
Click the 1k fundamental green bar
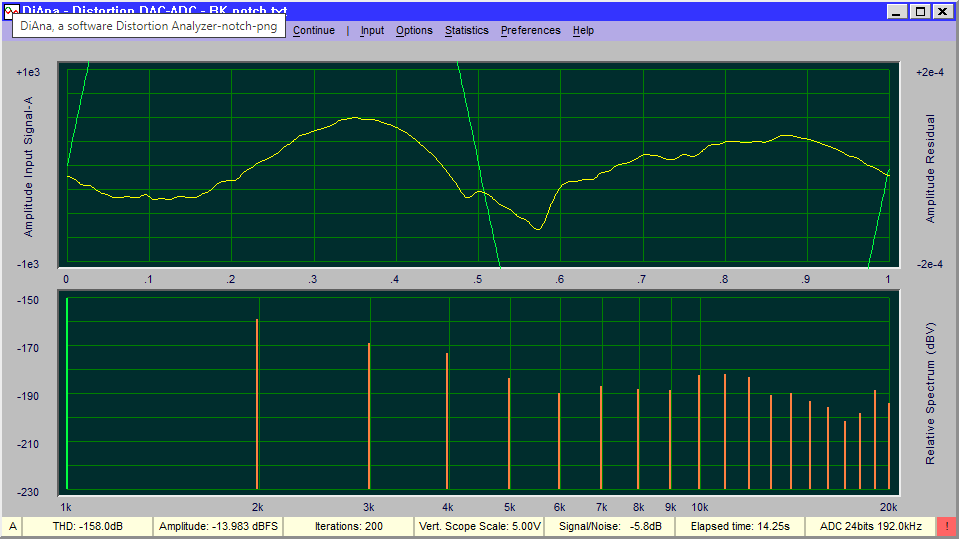67,394
